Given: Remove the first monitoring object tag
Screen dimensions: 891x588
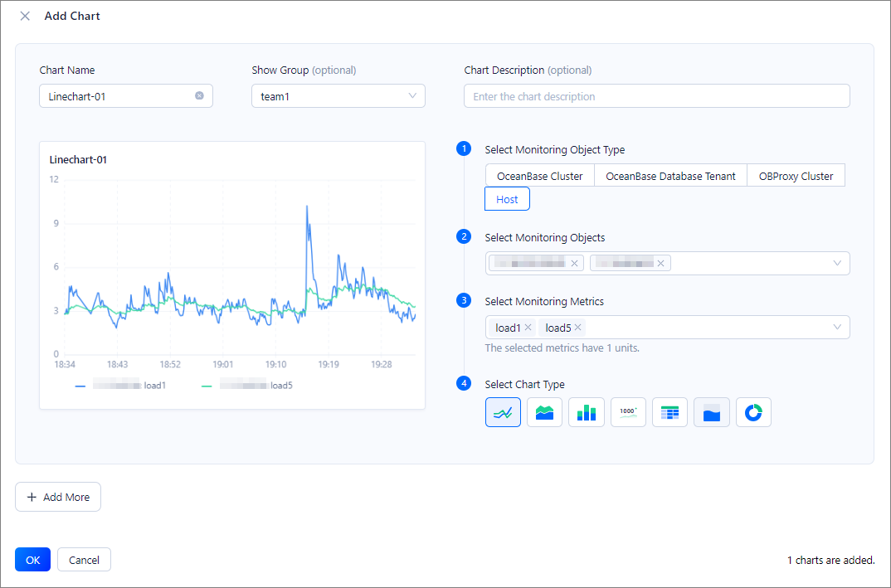Looking at the screenshot, I should tap(574, 264).
